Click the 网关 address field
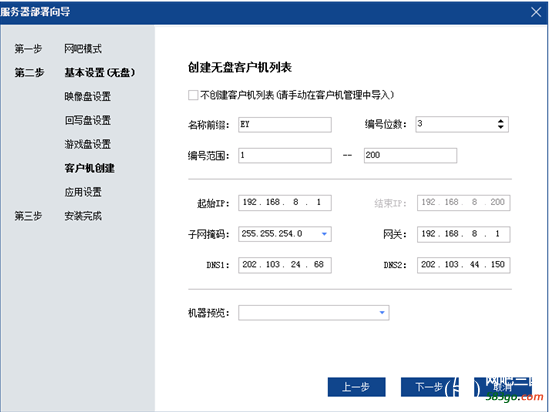 [464, 234]
